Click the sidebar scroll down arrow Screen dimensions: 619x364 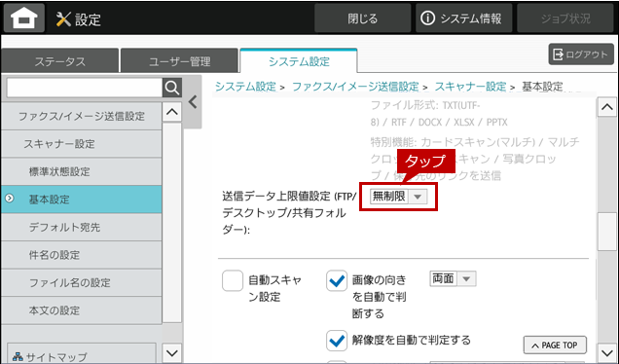(x=172, y=352)
